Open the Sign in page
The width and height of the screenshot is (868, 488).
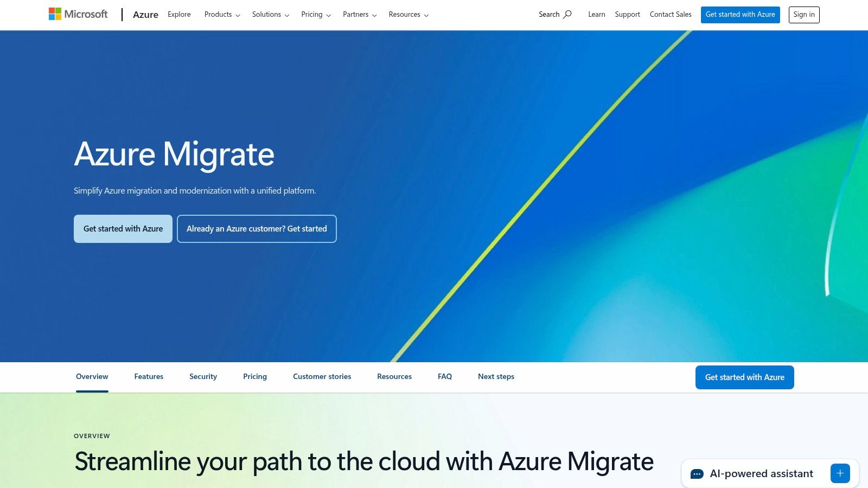tap(804, 15)
